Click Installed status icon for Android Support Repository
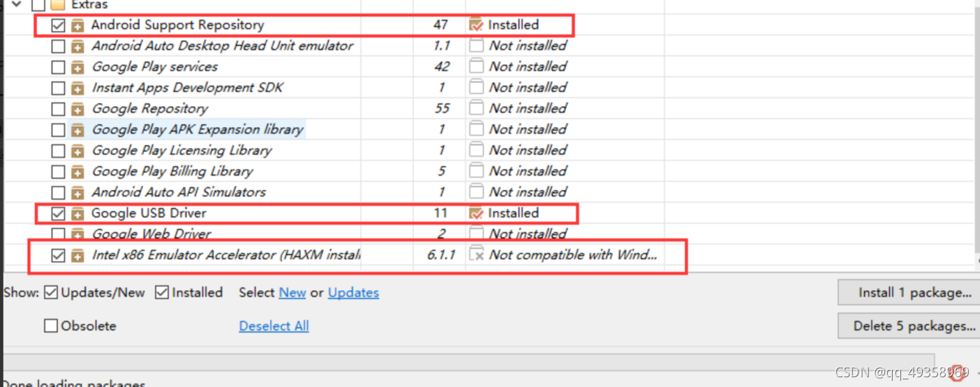The height and width of the screenshot is (387, 980). (x=476, y=26)
